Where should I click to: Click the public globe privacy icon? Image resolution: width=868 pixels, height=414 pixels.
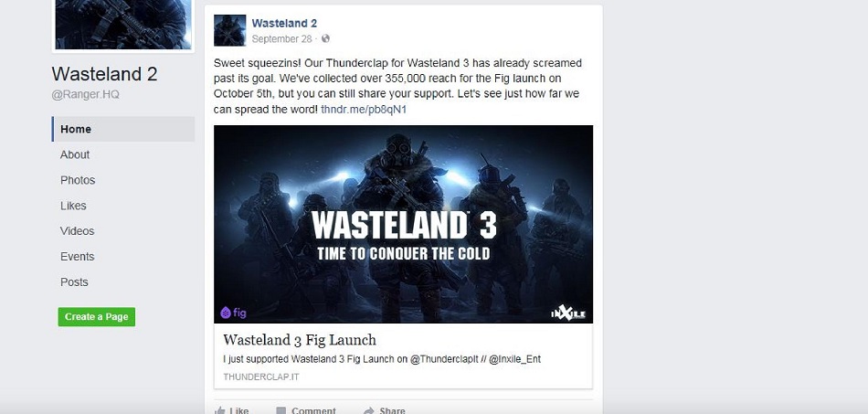tap(325, 38)
